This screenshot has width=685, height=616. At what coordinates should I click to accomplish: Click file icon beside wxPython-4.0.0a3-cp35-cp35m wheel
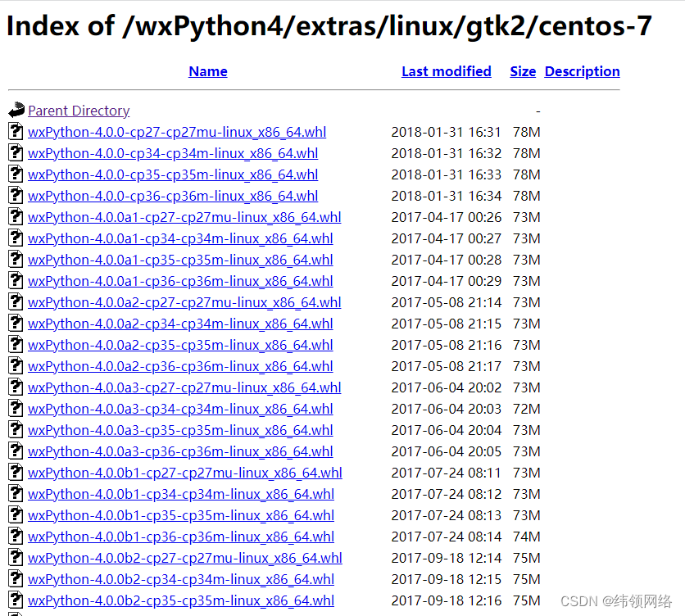coord(16,429)
